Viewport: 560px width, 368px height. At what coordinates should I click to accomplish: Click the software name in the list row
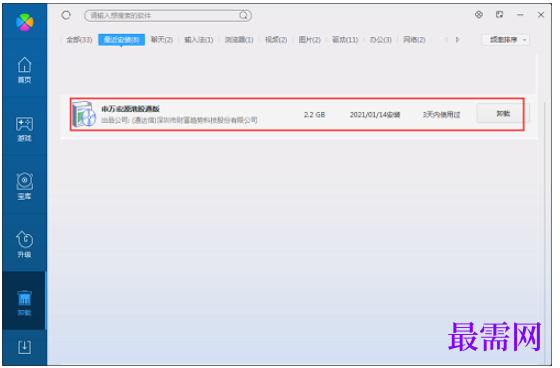[130, 109]
